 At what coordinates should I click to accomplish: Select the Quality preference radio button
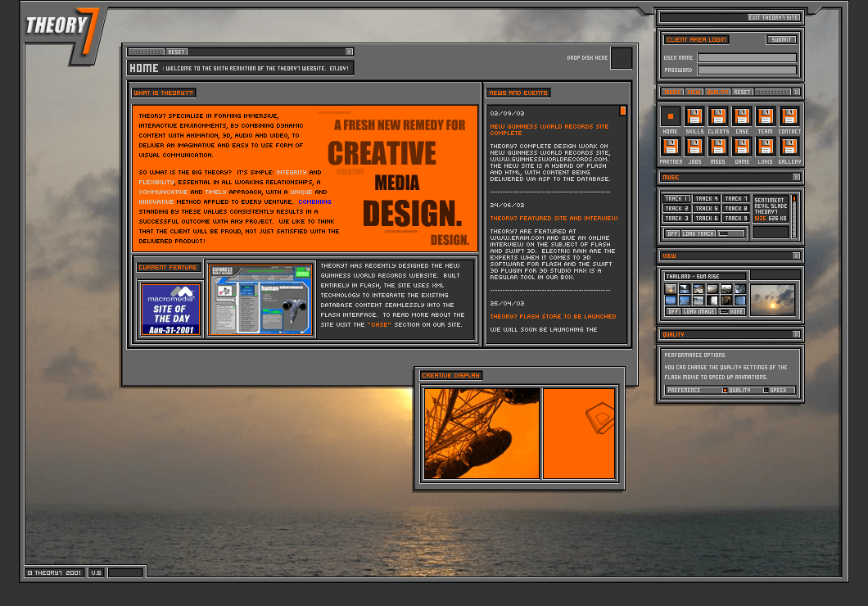725,391
